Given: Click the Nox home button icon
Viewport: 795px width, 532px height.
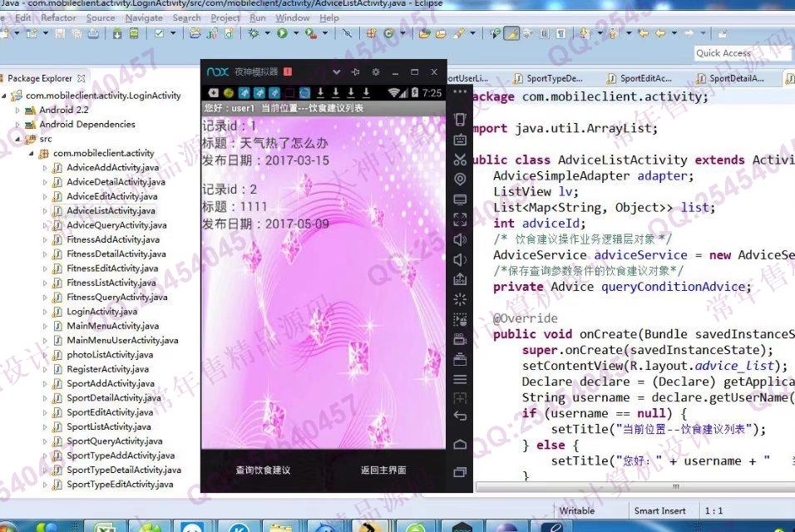Looking at the screenshot, I should (460, 445).
